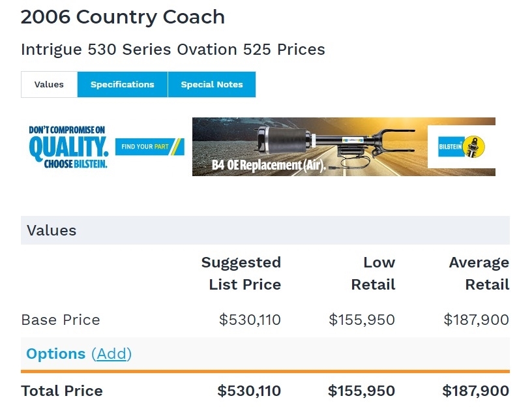532x409 pixels.
Task: Click the Add options link
Action: click(111, 354)
